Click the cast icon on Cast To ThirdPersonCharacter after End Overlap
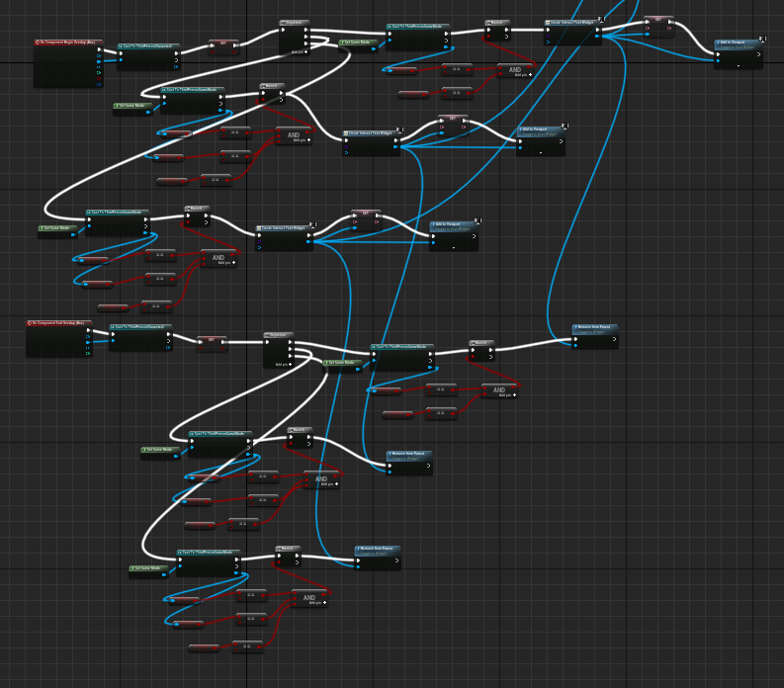The height and width of the screenshot is (688, 784). (x=113, y=327)
